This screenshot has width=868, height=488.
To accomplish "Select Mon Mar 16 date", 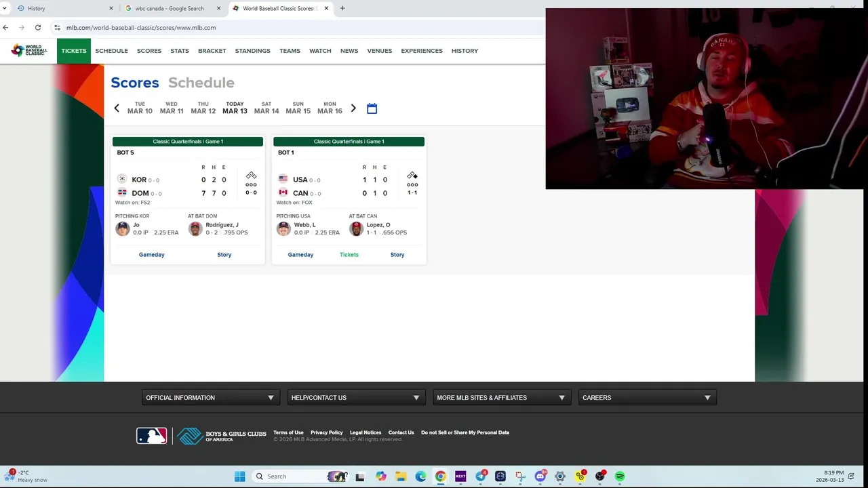I will click(x=330, y=108).
